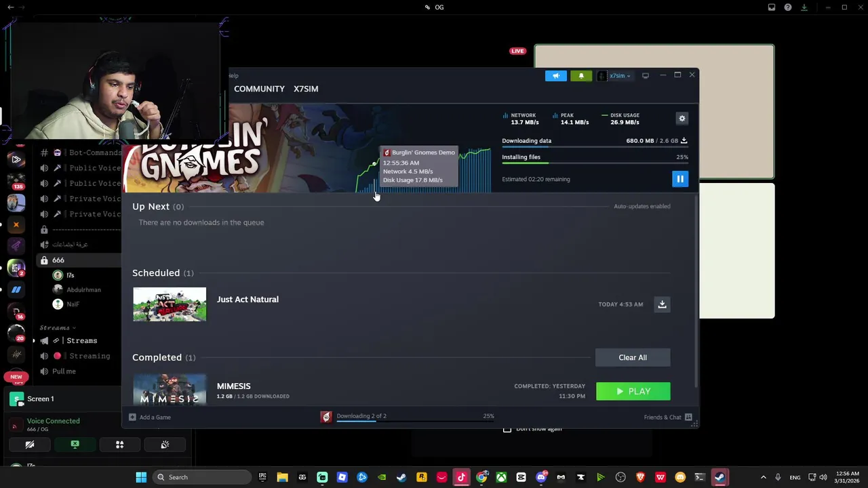
Task: Open Discord server with orange X icon
Action: [16, 224]
